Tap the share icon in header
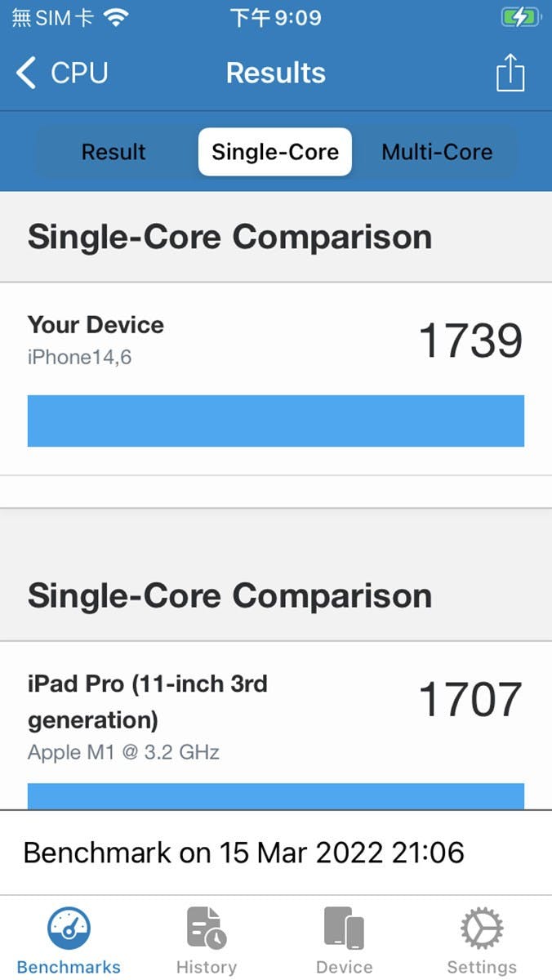The image size is (552, 980). 510,73
